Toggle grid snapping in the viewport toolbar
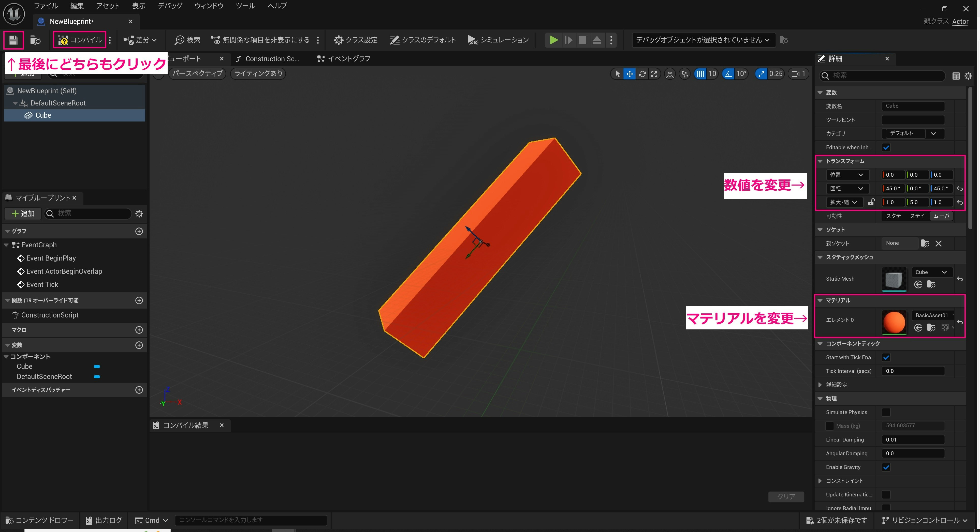This screenshot has width=980, height=532. coord(700,73)
